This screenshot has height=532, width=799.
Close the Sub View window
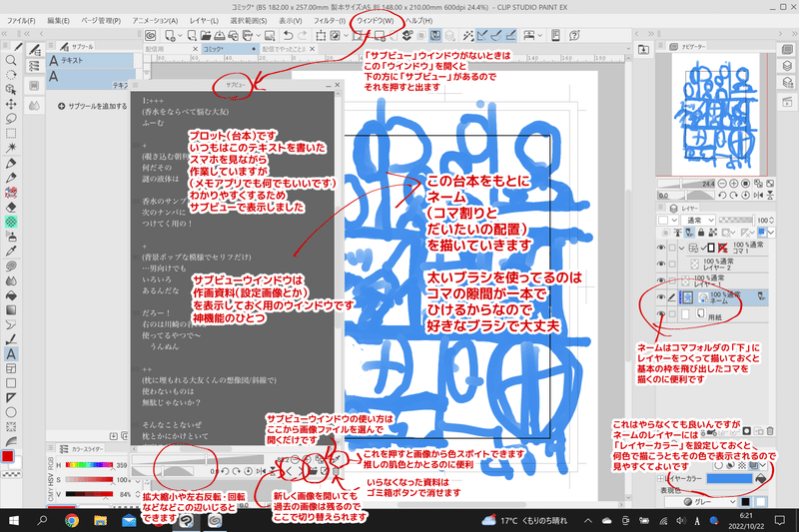[337, 85]
